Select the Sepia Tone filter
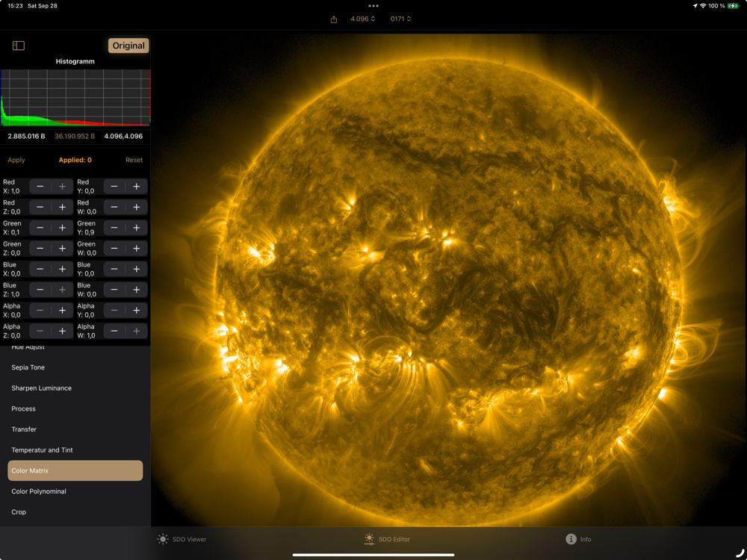Screen dimensions: 747x560 coord(28,367)
